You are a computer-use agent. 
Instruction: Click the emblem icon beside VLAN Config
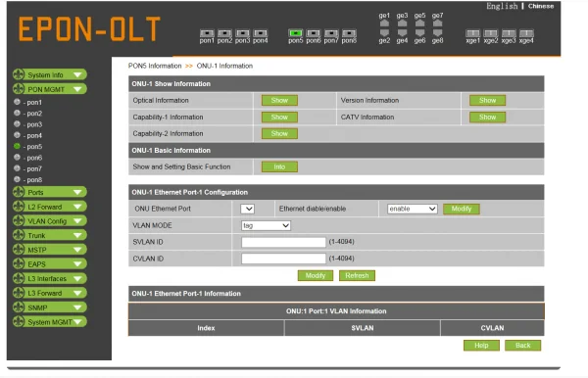click(x=19, y=220)
